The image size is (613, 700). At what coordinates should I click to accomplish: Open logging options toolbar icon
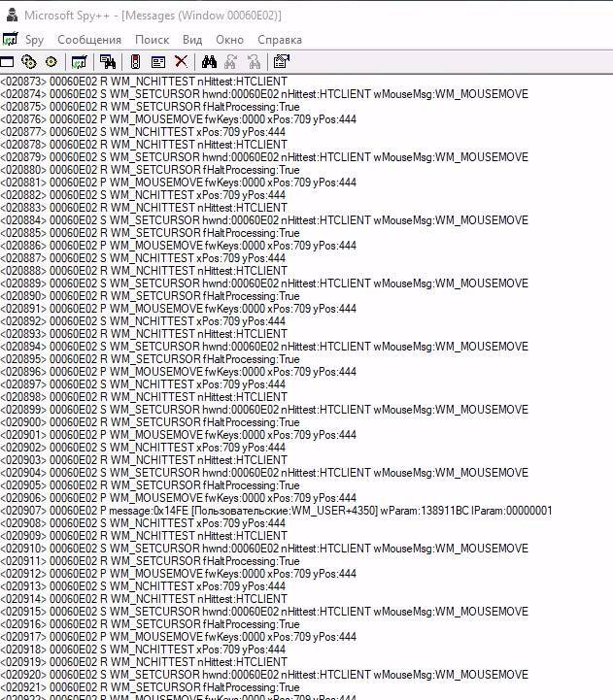158,62
